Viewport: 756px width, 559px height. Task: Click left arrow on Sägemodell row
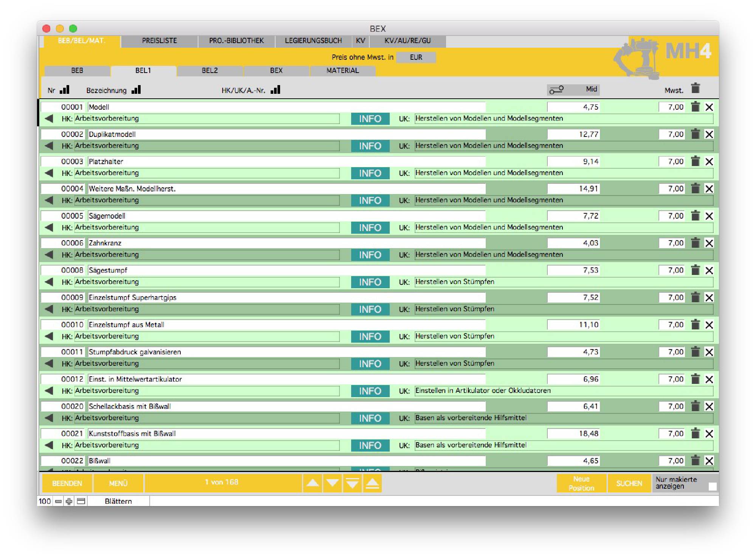coord(49,227)
